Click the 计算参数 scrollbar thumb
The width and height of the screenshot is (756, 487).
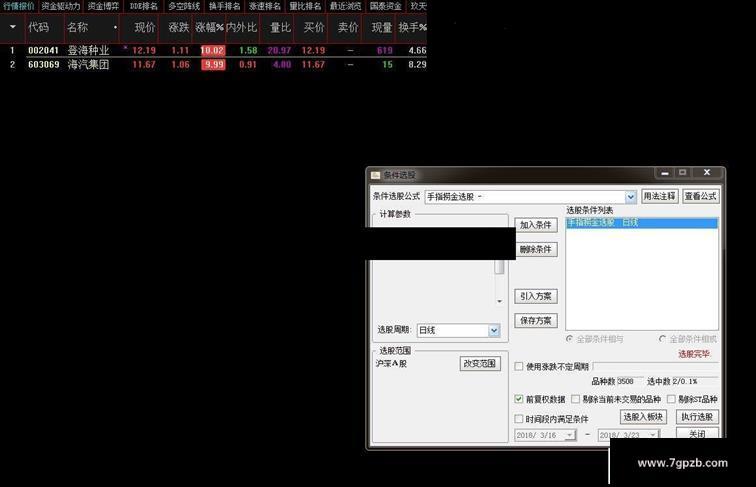pos(499,267)
